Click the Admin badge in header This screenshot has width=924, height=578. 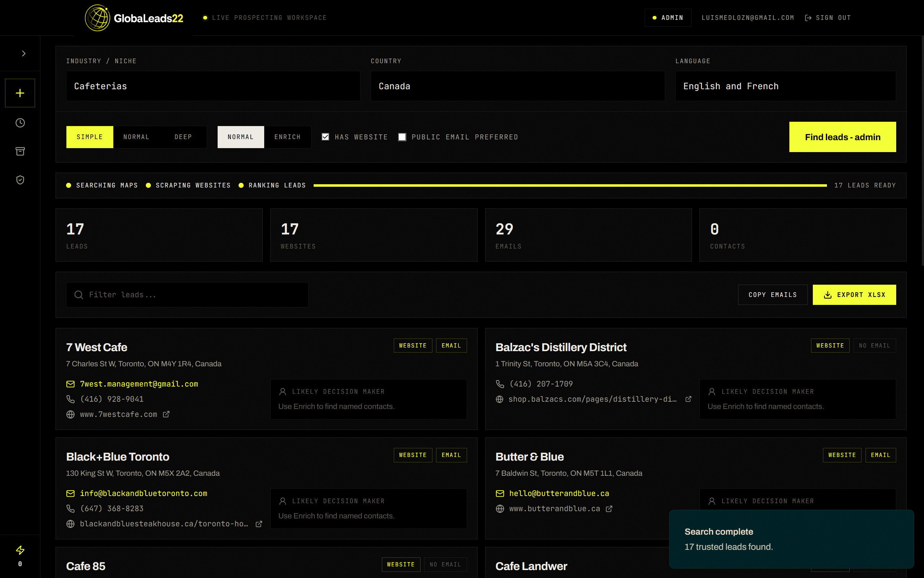click(x=668, y=18)
